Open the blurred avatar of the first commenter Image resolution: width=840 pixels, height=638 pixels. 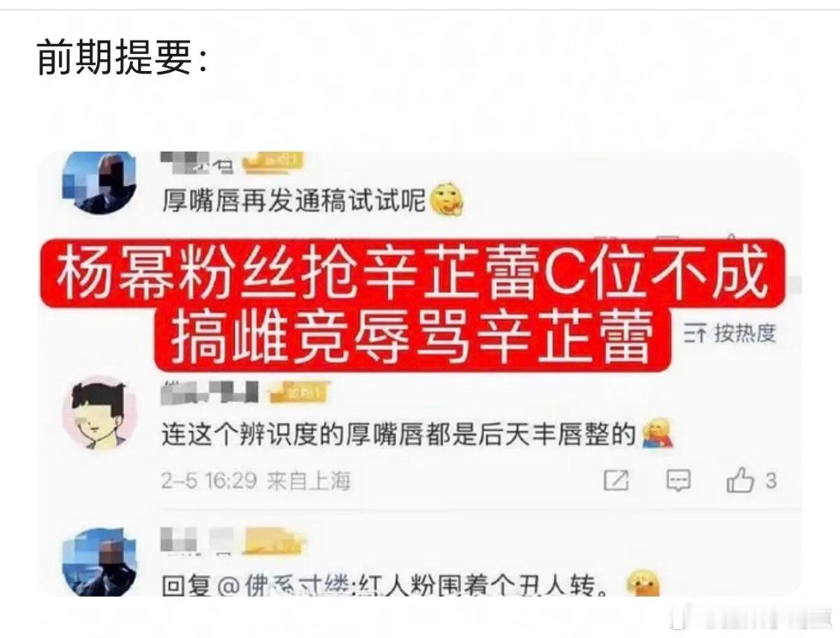point(99,182)
